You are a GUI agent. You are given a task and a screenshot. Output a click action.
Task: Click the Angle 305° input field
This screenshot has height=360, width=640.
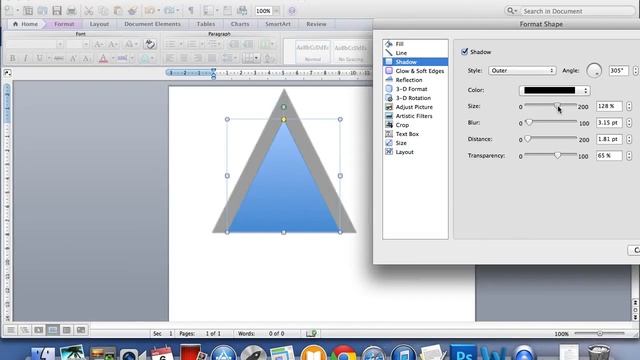[x=618, y=71]
